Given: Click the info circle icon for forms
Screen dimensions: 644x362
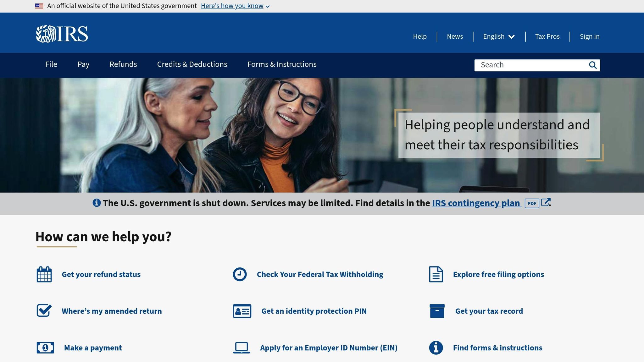Looking at the screenshot, I should pos(436,348).
